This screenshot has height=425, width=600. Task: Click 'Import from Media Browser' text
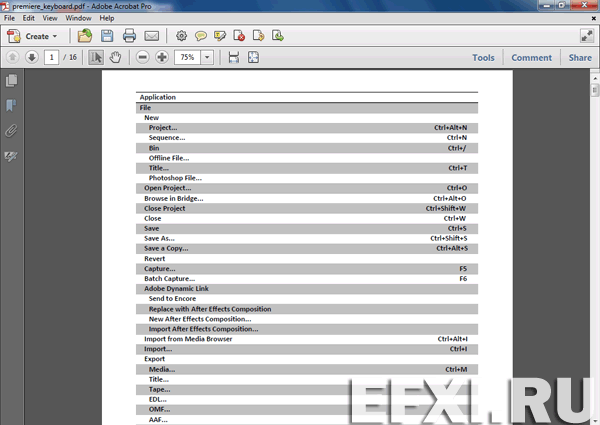188,339
